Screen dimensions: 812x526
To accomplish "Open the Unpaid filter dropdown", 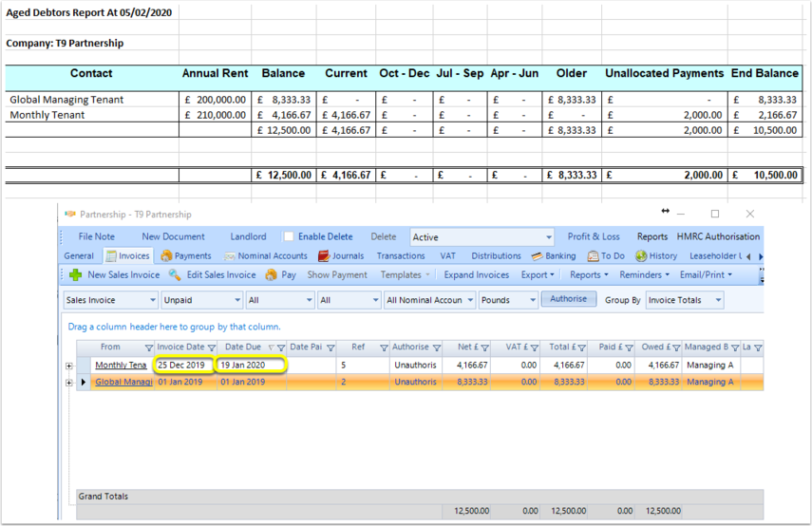I will [x=201, y=300].
